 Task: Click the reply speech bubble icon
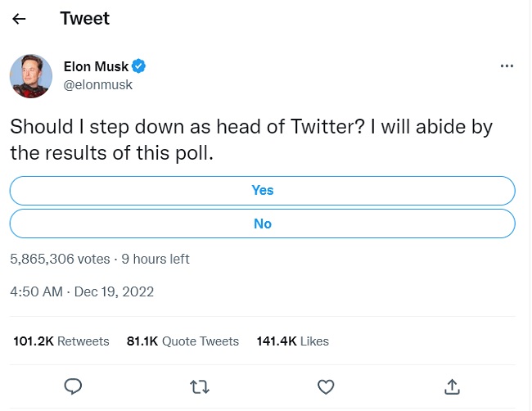pyautogui.click(x=74, y=385)
